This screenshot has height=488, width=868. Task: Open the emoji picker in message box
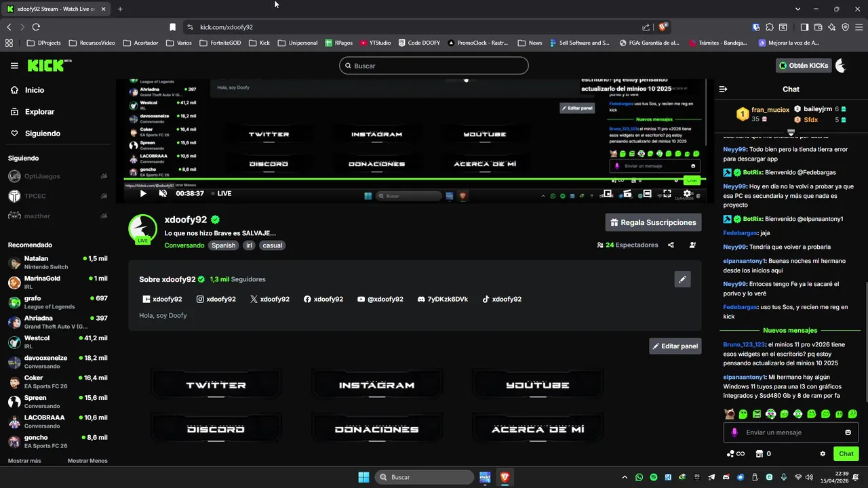click(x=848, y=432)
